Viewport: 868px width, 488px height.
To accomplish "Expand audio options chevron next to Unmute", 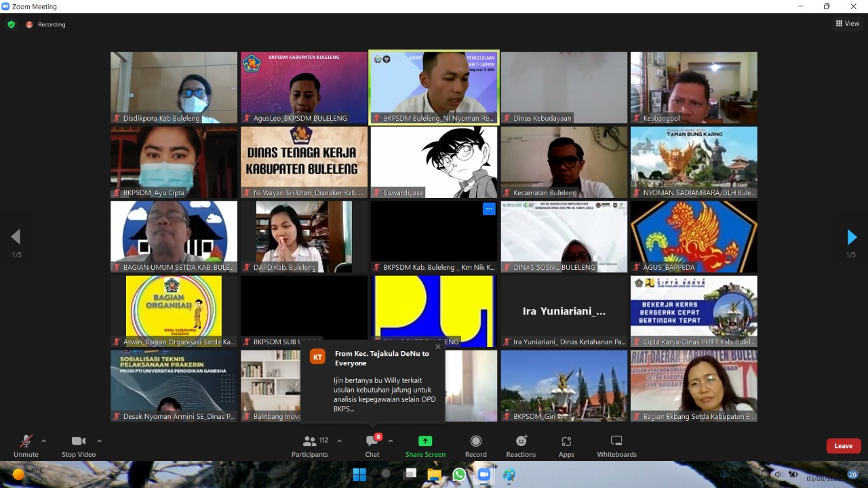I will point(44,441).
